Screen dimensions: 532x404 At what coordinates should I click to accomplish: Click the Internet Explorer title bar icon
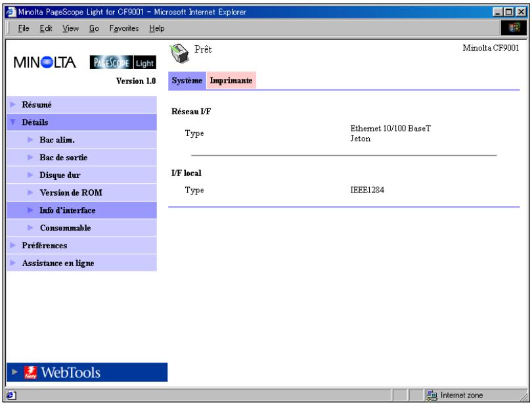11,12
